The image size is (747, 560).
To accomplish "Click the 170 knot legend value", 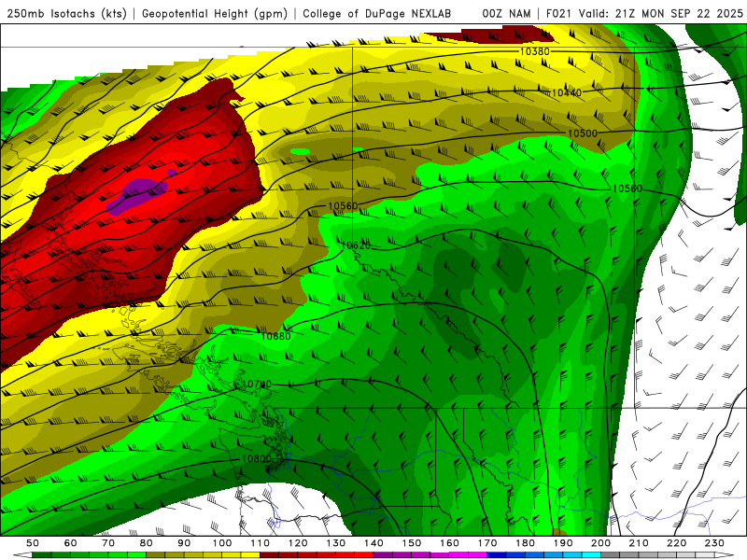I will point(487,543).
